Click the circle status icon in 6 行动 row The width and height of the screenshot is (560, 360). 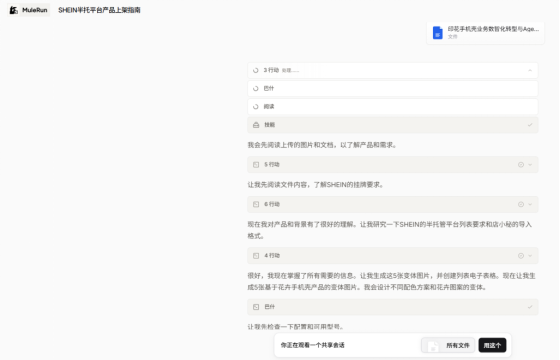(521, 204)
